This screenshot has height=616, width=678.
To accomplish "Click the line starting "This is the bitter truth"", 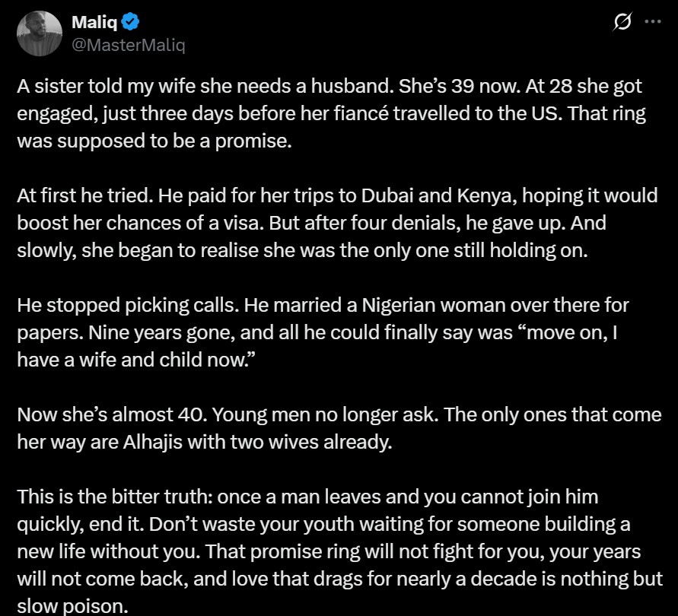I will [x=307, y=497].
